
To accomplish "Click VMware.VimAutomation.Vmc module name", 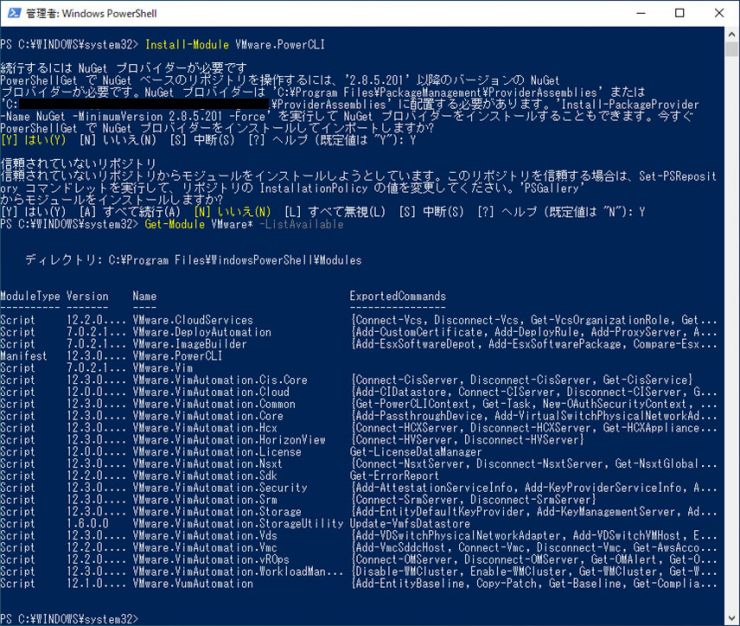I will [205, 548].
